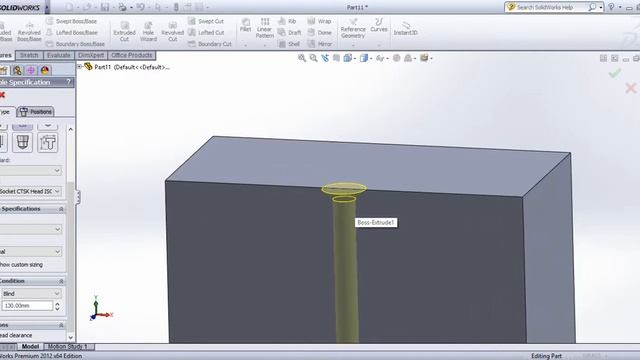Open Apply Scene dropdown
The width and height of the screenshot is (640, 360).
pos(409,58)
